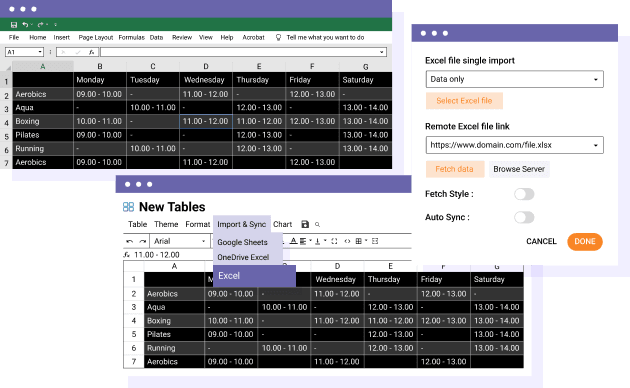Switch to the Page Layout tab
This screenshot has width=630, height=388.
tap(96, 37)
